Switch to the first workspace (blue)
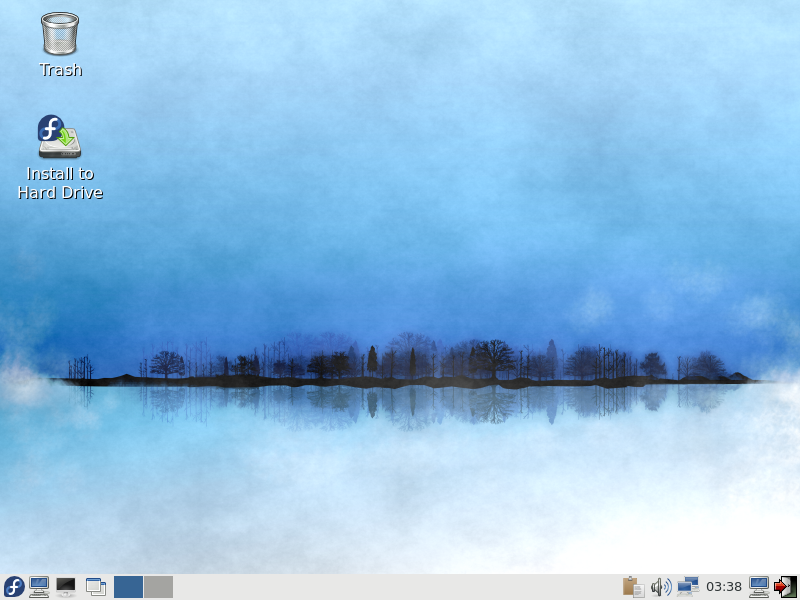This screenshot has height=600, width=800. tap(128, 587)
